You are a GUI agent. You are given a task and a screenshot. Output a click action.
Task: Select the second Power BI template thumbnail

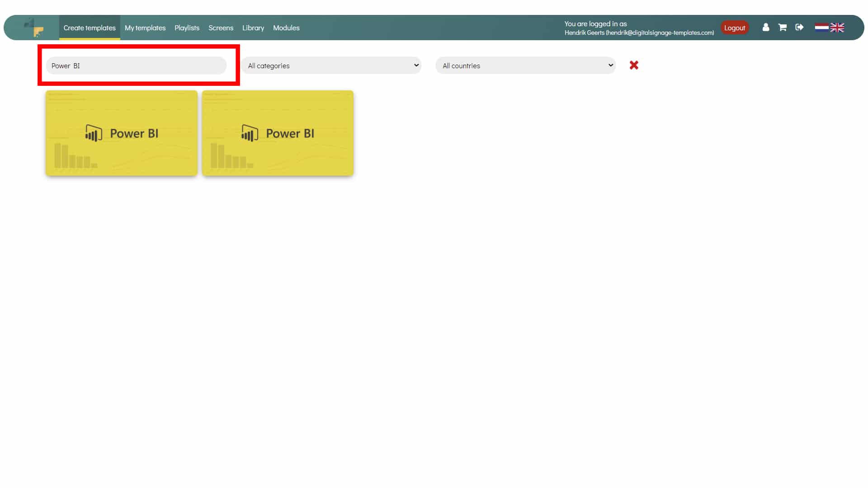tap(278, 133)
